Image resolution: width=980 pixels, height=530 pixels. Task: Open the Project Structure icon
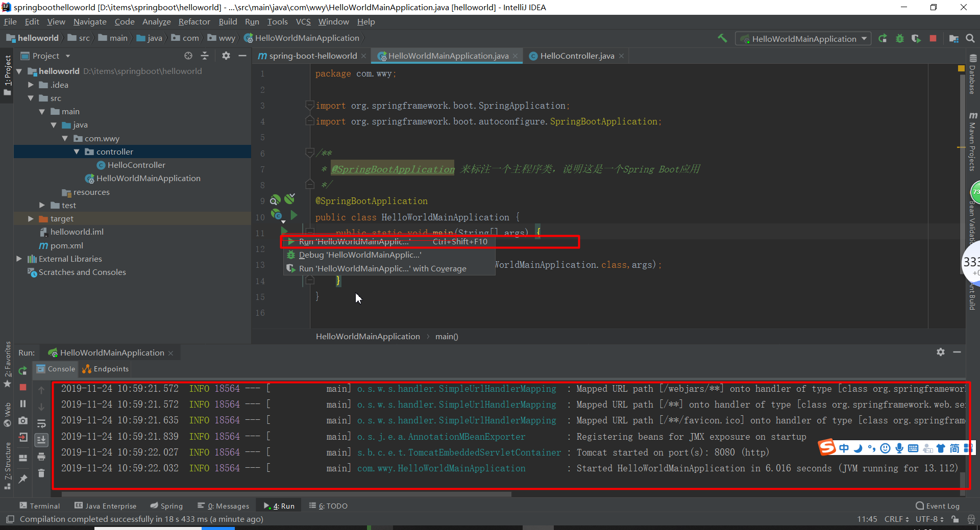coord(953,38)
